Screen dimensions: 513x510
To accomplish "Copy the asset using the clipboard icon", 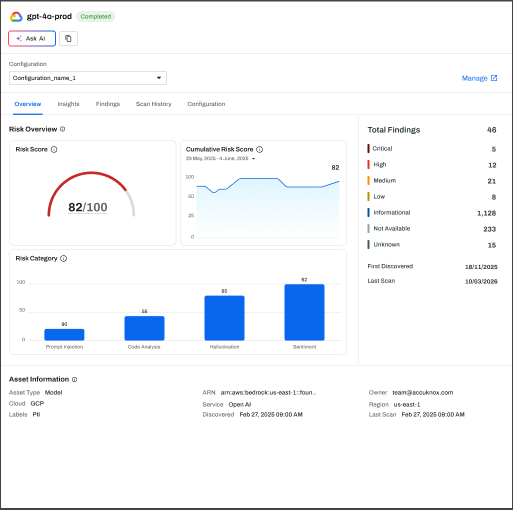I will click(x=68, y=39).
